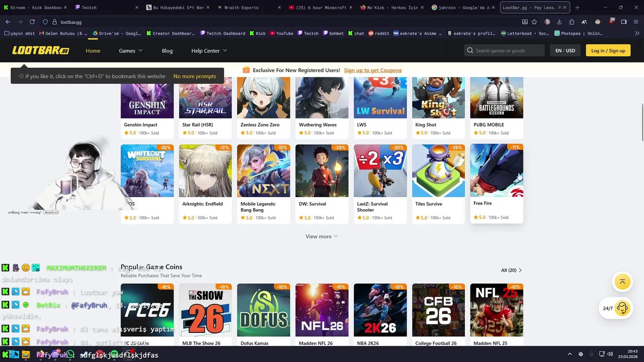
Task: Open the Arknights: Endfield card
Action: [205, 184]
